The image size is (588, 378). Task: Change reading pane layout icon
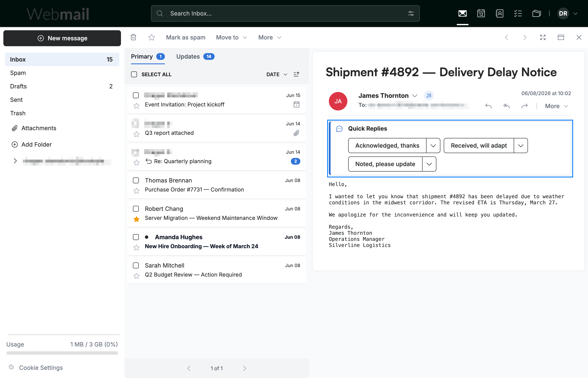[x=561, y=37]
